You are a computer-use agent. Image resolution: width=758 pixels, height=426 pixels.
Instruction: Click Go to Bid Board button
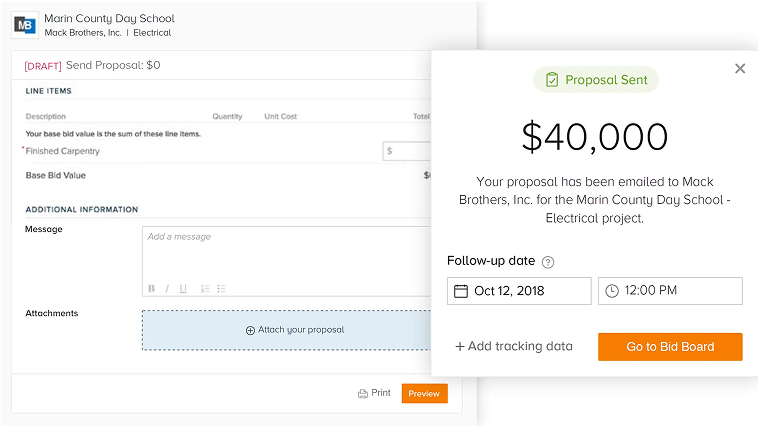670,347
